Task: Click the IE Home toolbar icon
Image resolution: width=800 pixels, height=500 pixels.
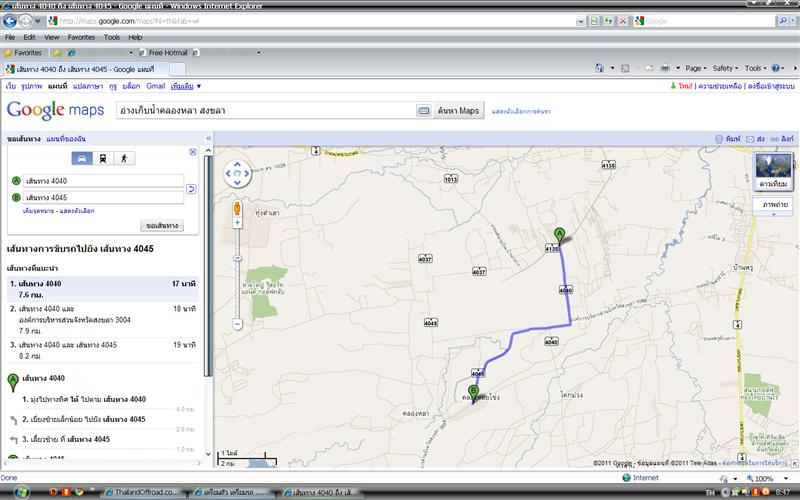Action: tap(599, 68)
